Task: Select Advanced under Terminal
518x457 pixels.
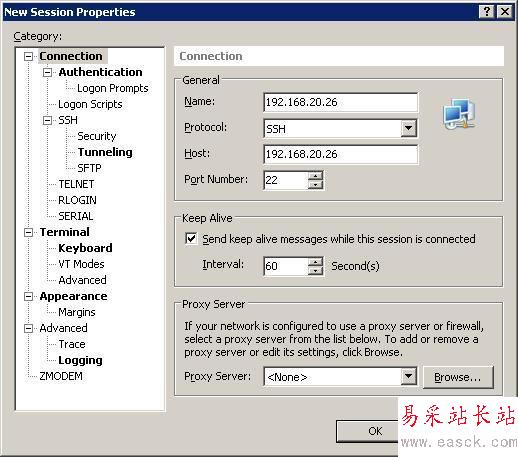Action: click(x=82, y=280)
